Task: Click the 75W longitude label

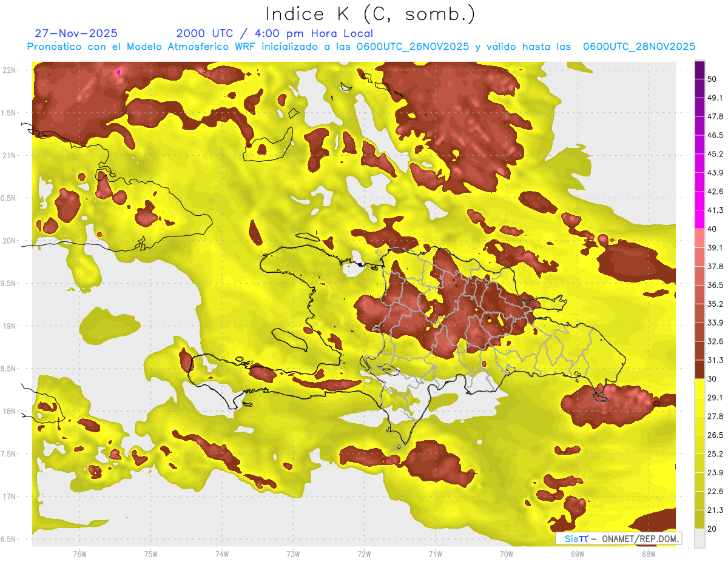Action: click(151, 554)
